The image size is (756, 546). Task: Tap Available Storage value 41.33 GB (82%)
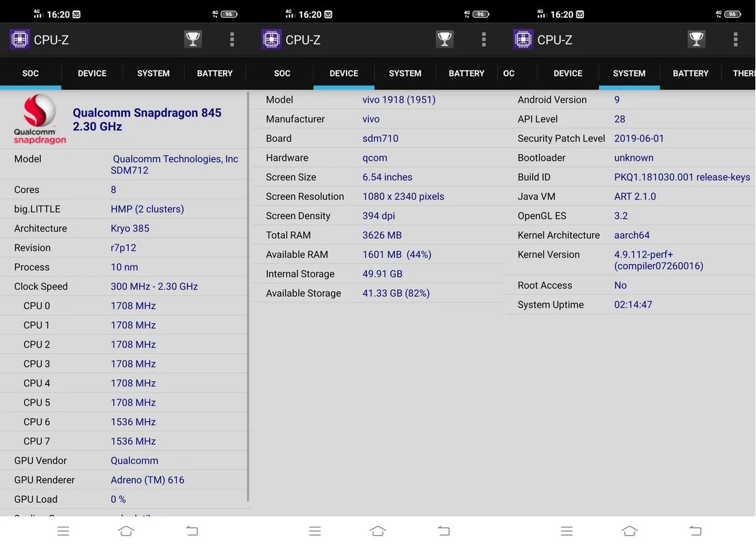[396, 293]
